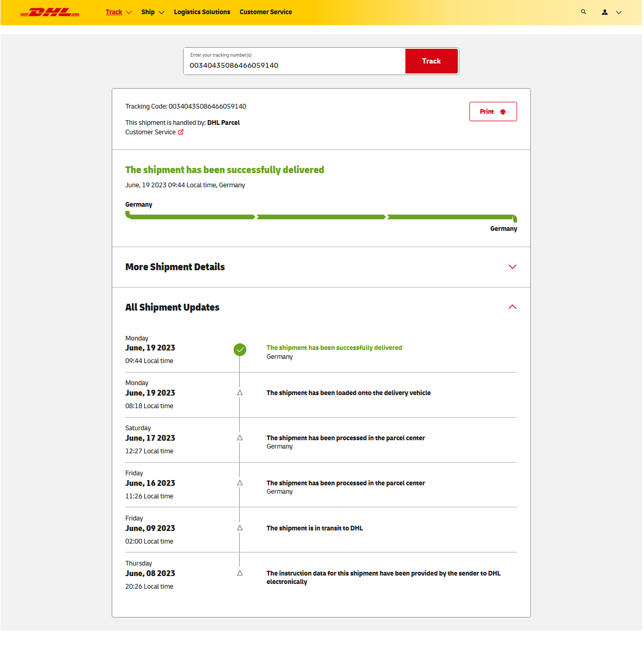Open the search magnifier icon

point(583,12)
